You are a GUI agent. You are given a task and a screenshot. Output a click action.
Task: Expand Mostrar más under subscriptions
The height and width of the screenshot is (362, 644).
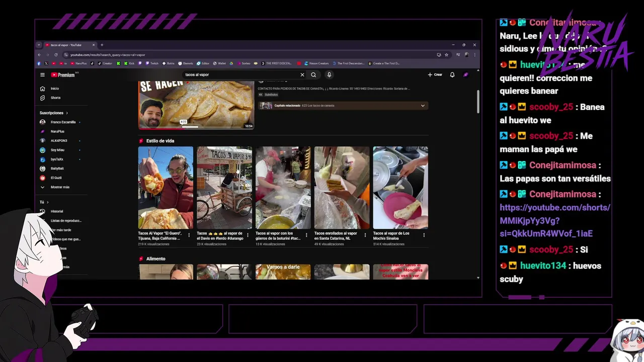pos(54,187)
